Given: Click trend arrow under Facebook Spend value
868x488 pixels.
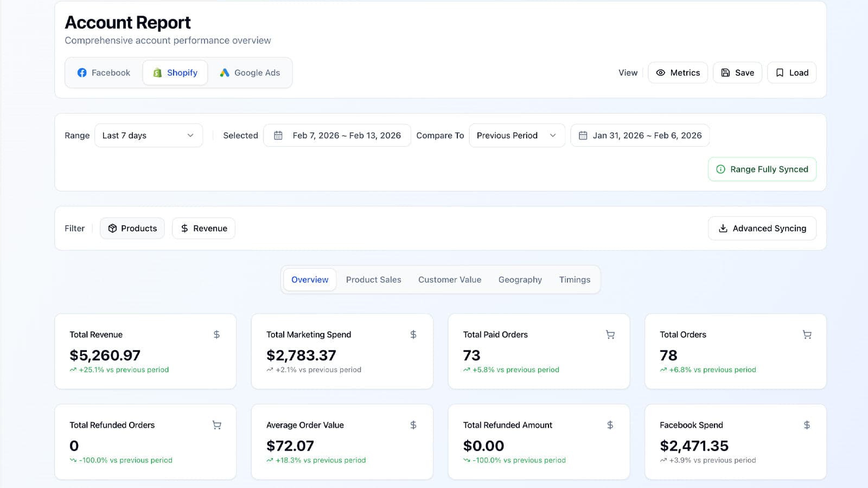Looking at the screenshot, I should click(663, 460).
